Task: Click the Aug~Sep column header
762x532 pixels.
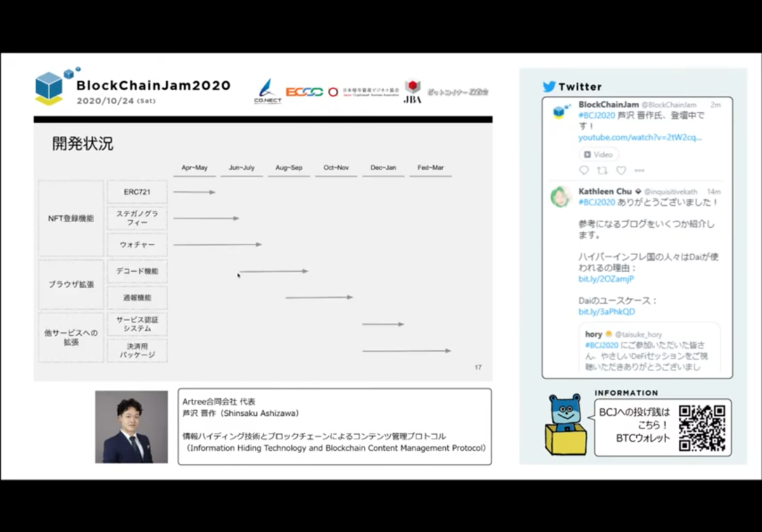Action: [289, 168]
